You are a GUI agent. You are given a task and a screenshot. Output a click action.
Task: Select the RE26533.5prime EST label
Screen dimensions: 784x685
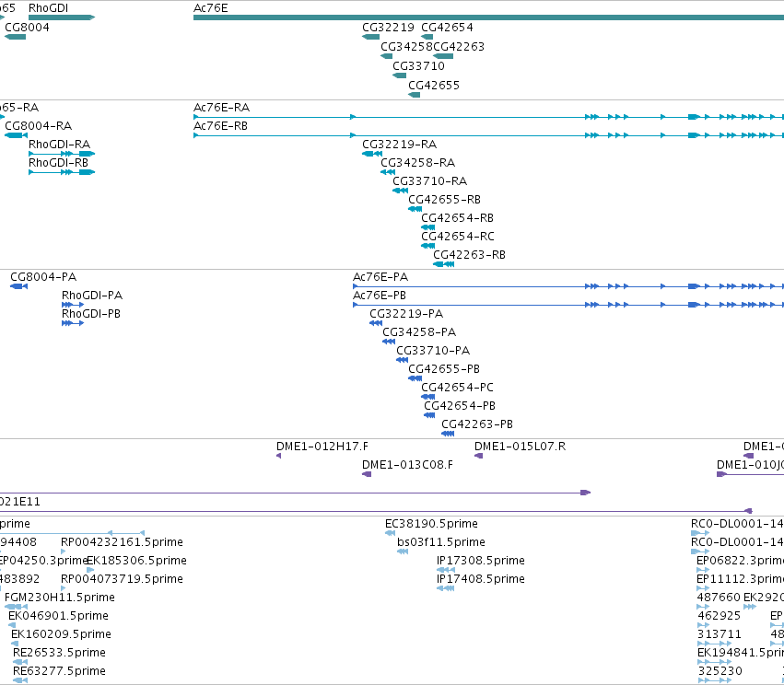(60, 653)
